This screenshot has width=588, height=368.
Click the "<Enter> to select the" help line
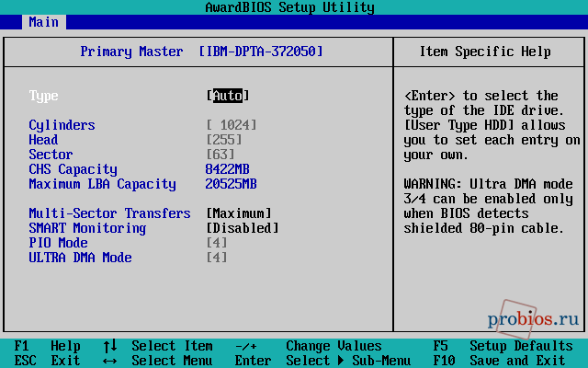(x=481, y=96)
